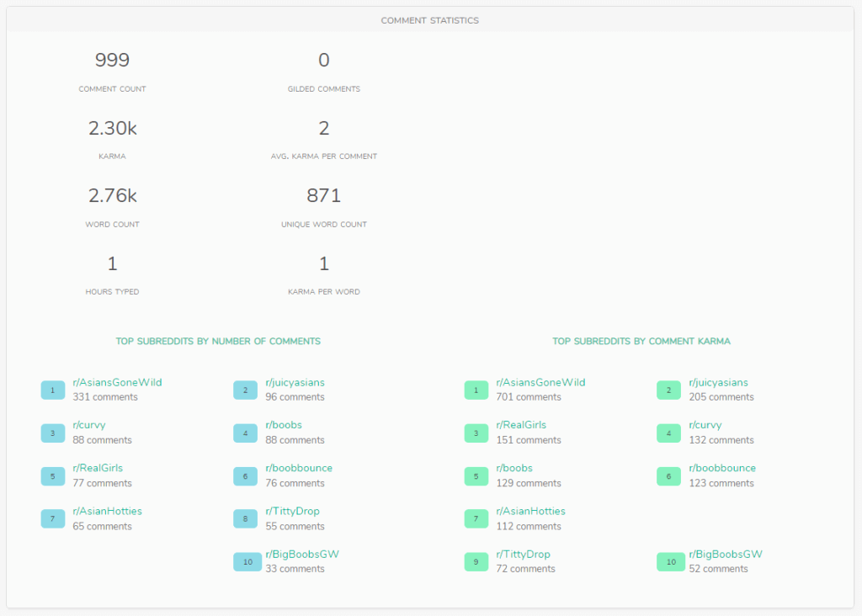Click the Karma Per Word label

[x=324, y=292]
